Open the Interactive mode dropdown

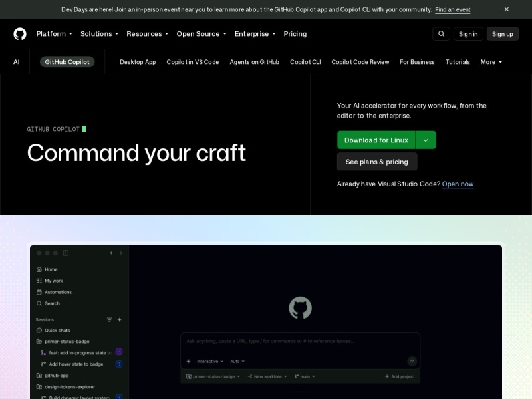[x=210, y=361]
